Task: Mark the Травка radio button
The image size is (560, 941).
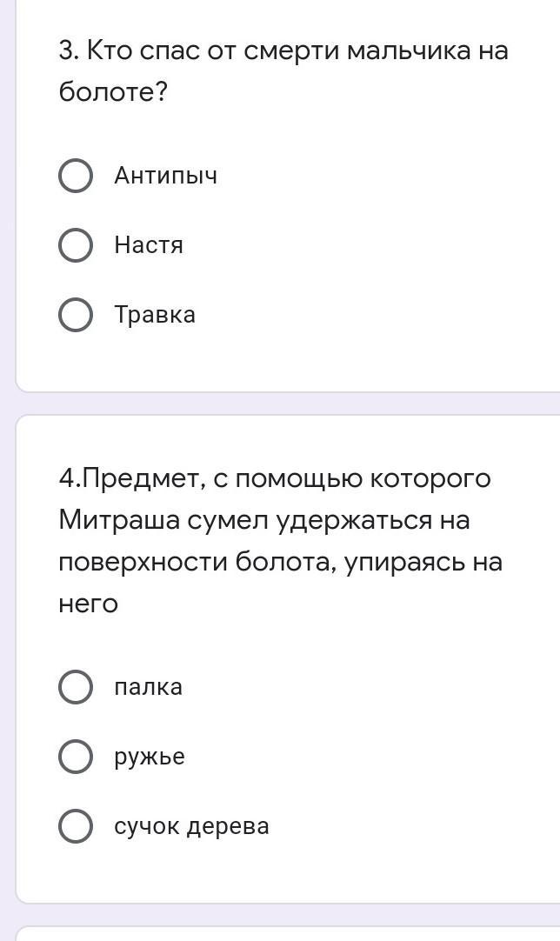Action: (76, 315)
